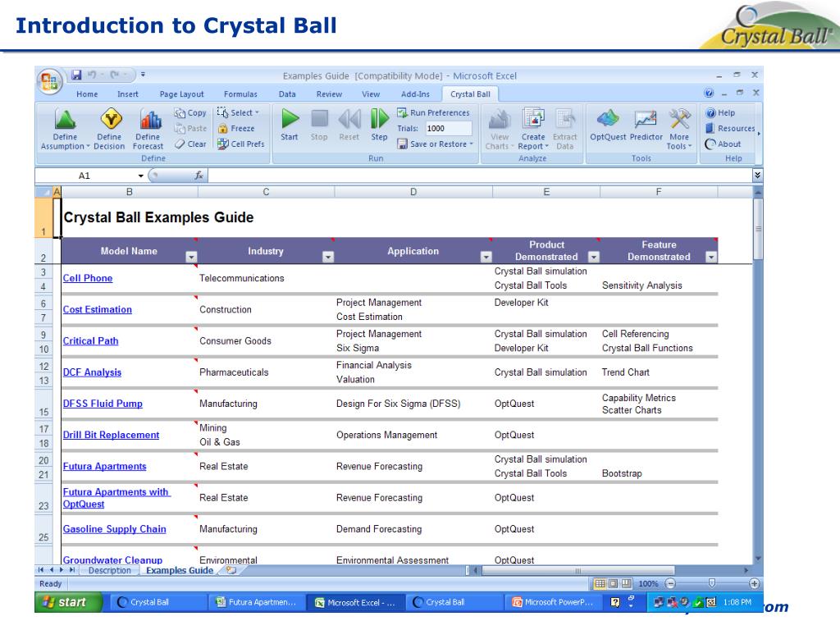Image resolution: width=840 pixels, height=630 pixels.
Task: Select the Description sheet tab
Action: click(x=110, y=571)
